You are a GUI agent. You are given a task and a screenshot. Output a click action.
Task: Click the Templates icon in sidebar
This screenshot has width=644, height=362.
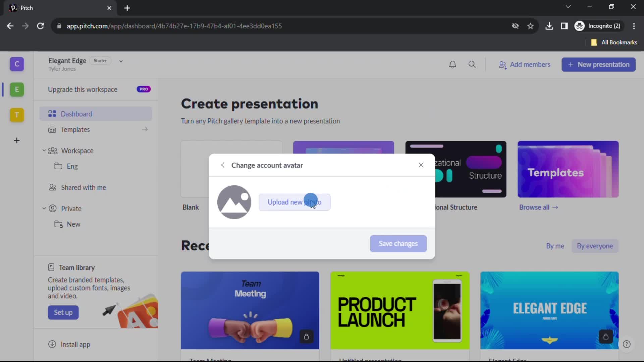click(52, 129)
